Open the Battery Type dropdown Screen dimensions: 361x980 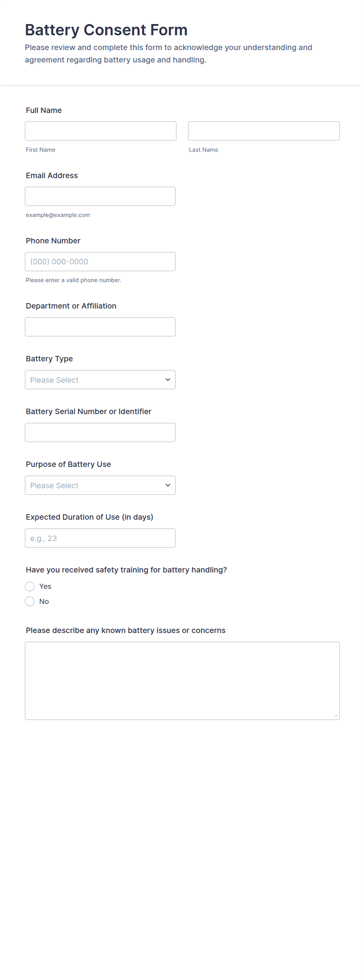pyautogui.click(x=100, y=380)
